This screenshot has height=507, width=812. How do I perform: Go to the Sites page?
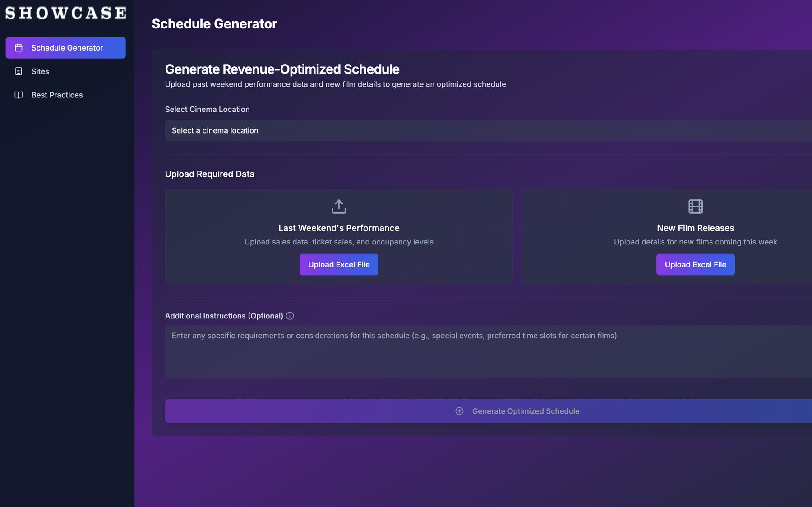tap(65, 71)
